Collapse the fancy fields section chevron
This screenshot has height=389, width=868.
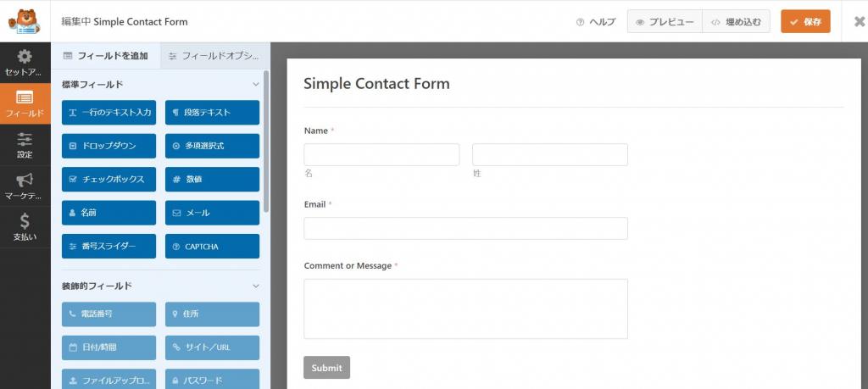[x=256, y=286]
